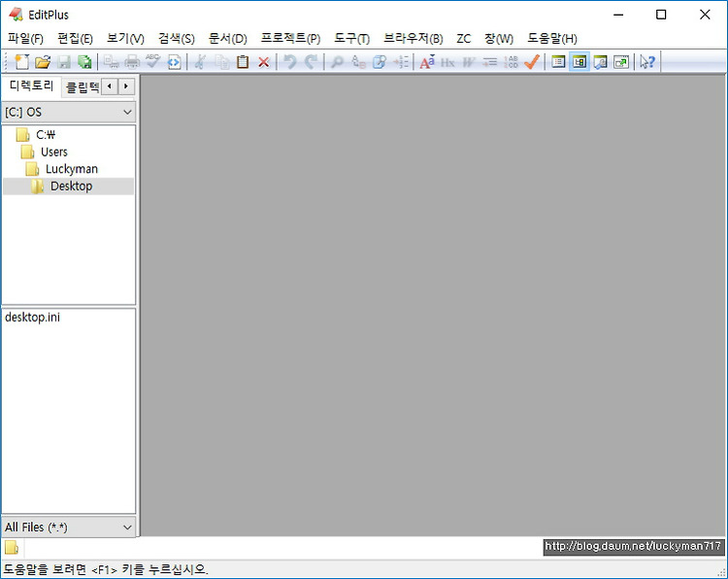Select the Desktop folder in tree
The image size is (728, 579).
point(68,186)
